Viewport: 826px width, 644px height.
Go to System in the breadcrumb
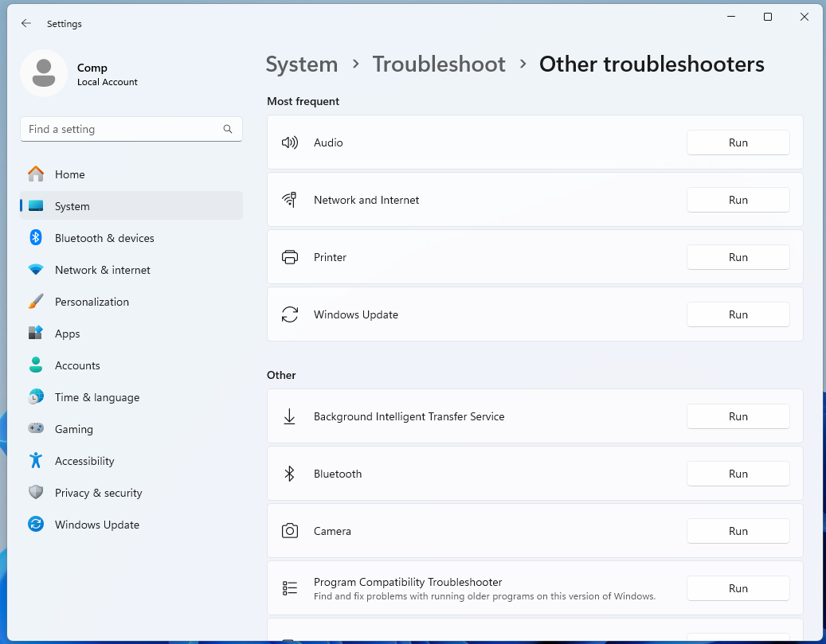(x=301, y=64)
